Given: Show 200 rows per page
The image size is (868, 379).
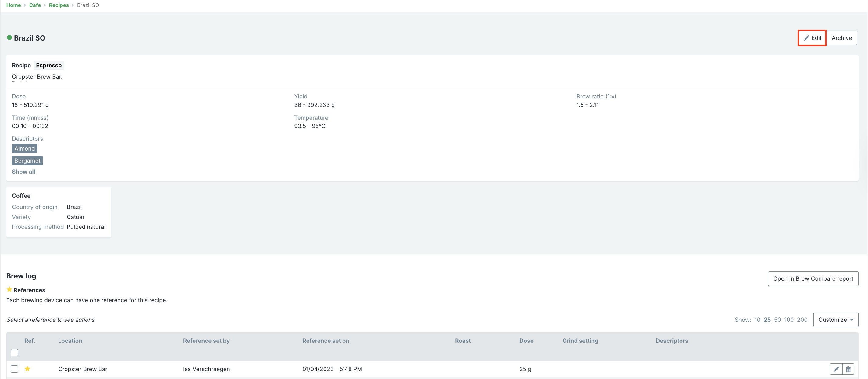Looking at the screenshot, I should (802, 320).
